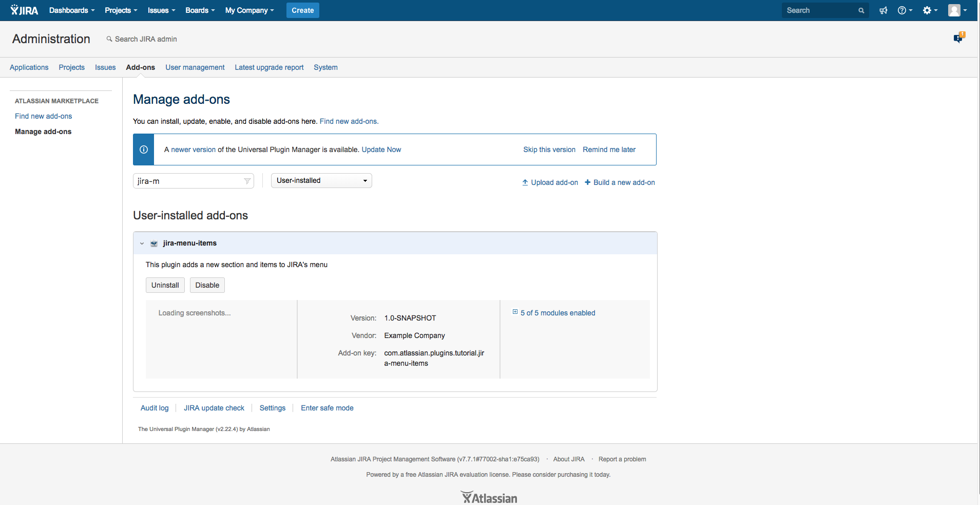980x505 pixels.
Task: Switch to the User management tab
Action: coord(195,67)
